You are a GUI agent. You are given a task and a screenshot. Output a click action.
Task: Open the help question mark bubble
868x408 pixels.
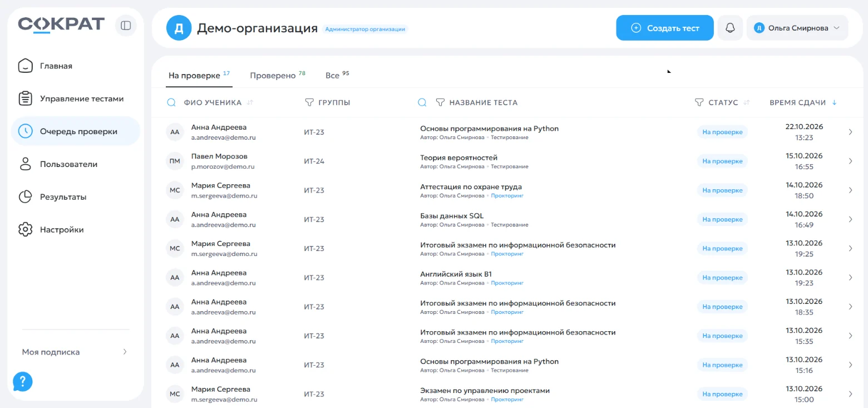[23, 381]
